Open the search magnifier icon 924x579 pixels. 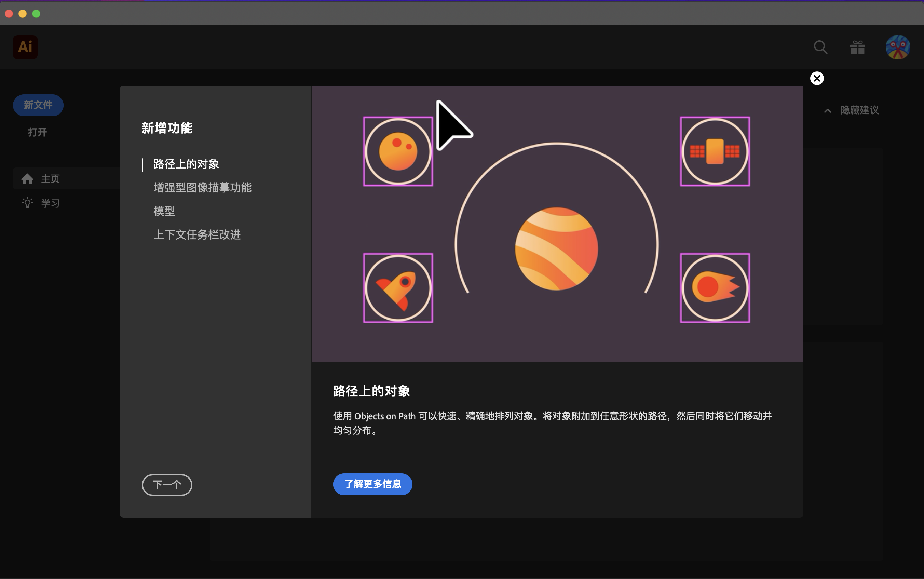click(x=820, y=48)
